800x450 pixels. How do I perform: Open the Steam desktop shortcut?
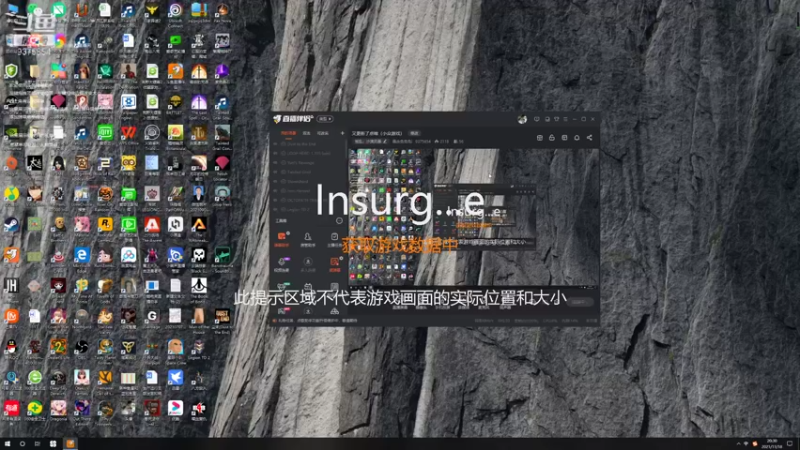[11, 224]
